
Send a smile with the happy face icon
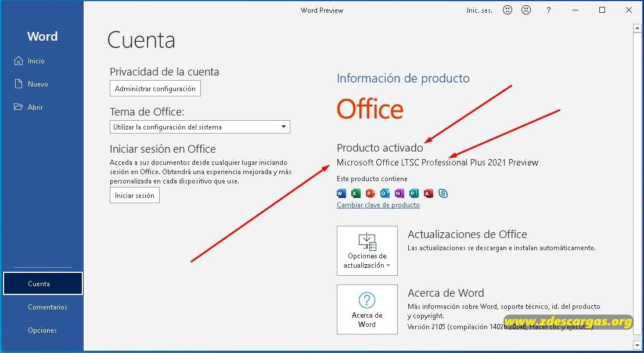click(x=508, y=10)
